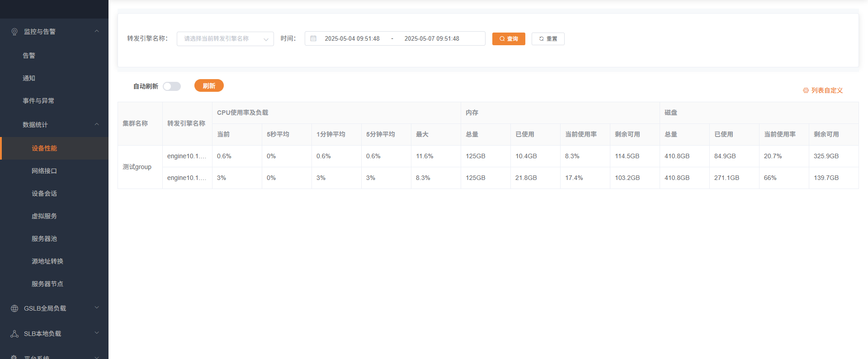Click the monitoring and alerting location icon
The image size is (868, 359).
pyautogui.click(x=14, y=32)
